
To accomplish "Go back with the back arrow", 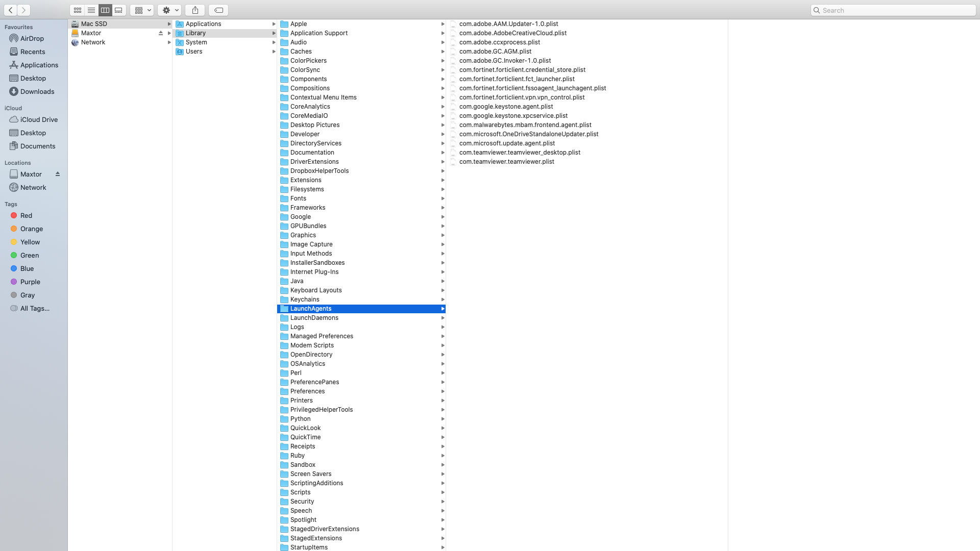I will 11,10.
